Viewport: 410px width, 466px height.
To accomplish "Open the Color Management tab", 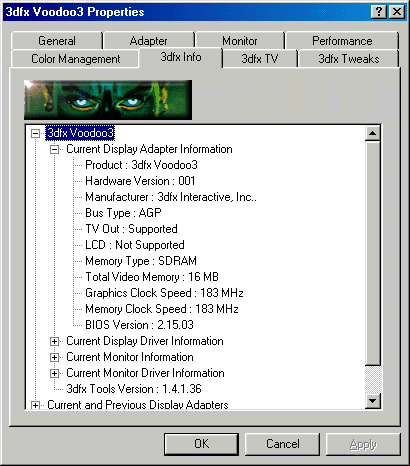I will pos(75,59).
